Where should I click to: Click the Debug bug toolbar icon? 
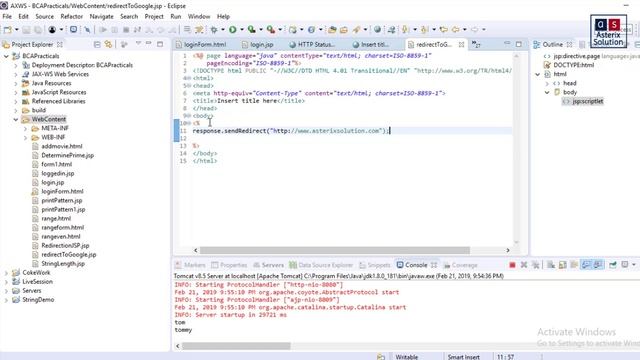tap(214, 29)
